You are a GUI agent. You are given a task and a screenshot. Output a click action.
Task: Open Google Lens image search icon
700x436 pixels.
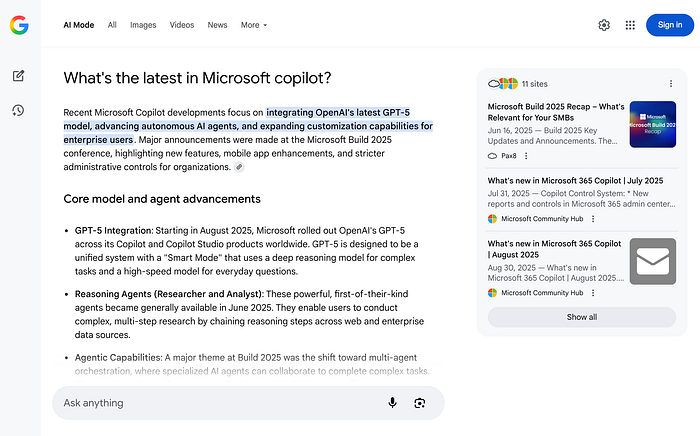click(x=420, y=403)
